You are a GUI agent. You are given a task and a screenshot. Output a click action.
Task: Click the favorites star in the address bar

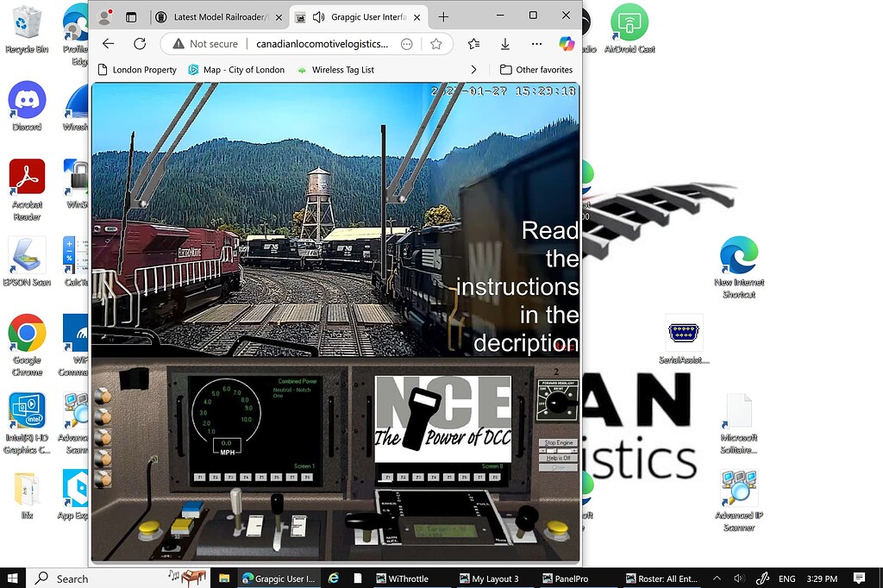tap(435, 44)
